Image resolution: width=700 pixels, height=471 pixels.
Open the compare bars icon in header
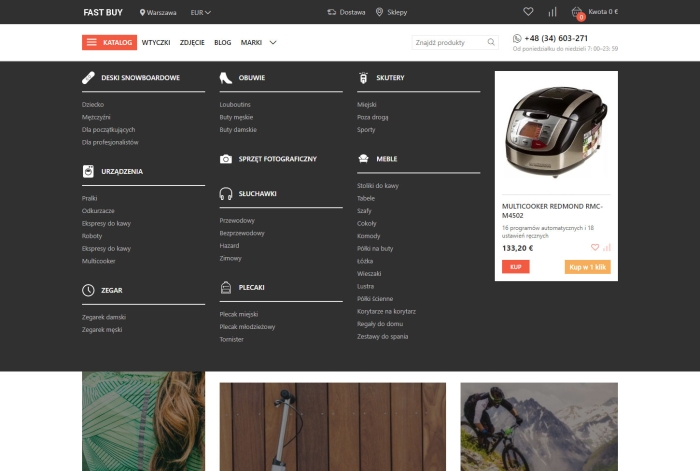tap(553, 12)
